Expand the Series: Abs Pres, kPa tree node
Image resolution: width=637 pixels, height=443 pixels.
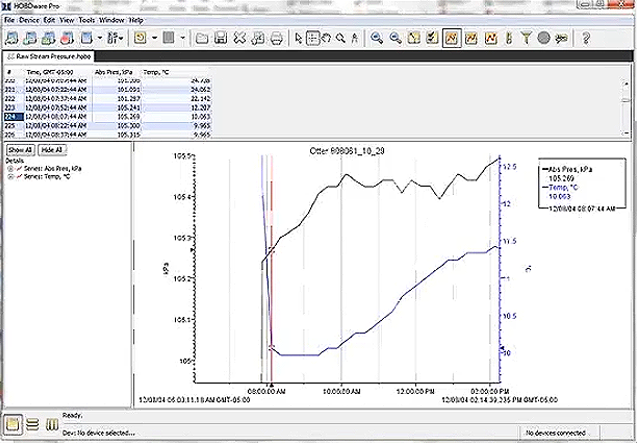(9, 168)
